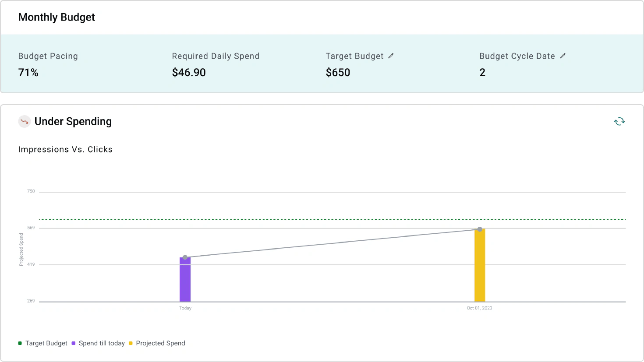644x362 pixels.
Task: Click the Budget Cycle Date label
Action: click(x=517, y=56)
